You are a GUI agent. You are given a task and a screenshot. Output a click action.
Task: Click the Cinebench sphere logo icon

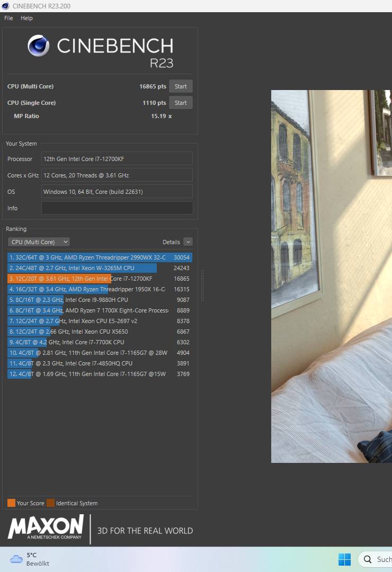coord(38,46)
